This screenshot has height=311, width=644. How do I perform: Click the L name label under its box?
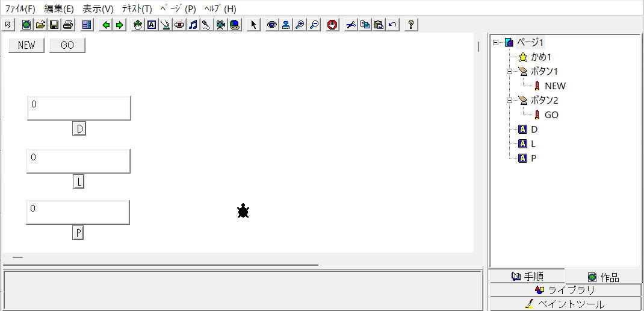(78, 181)
